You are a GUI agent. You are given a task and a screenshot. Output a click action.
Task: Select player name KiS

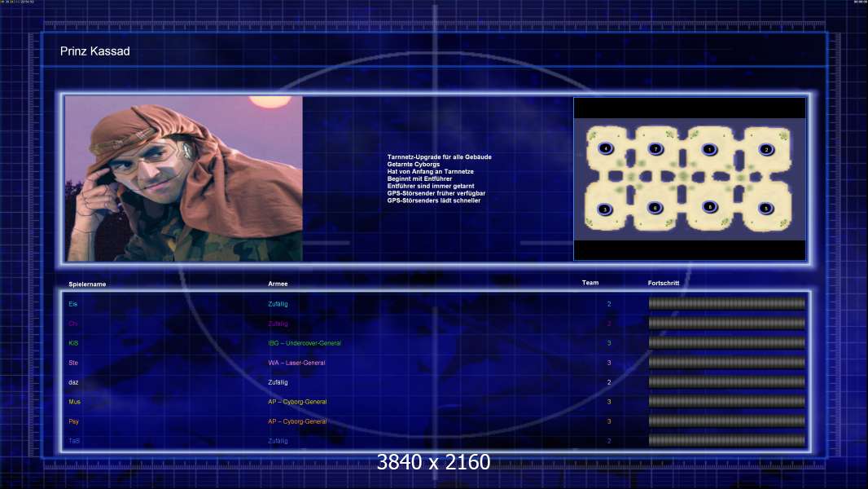click(x=73, y=343)
